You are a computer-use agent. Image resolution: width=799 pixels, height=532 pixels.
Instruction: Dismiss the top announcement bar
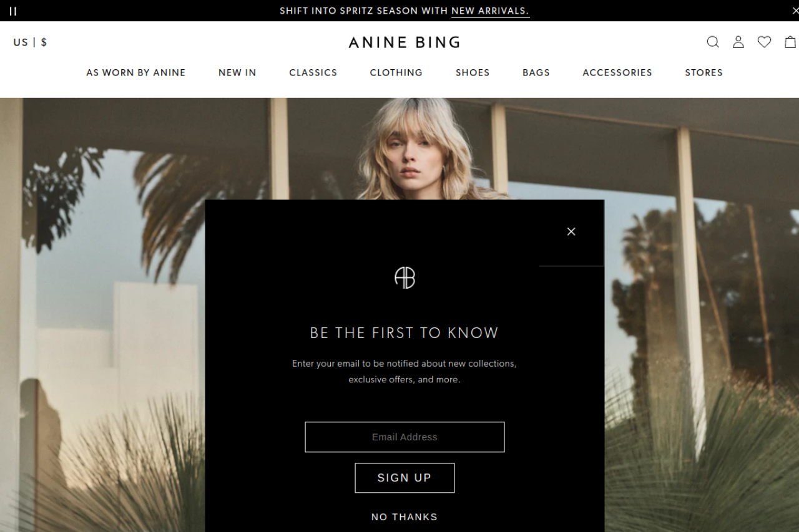click(795, 11)
